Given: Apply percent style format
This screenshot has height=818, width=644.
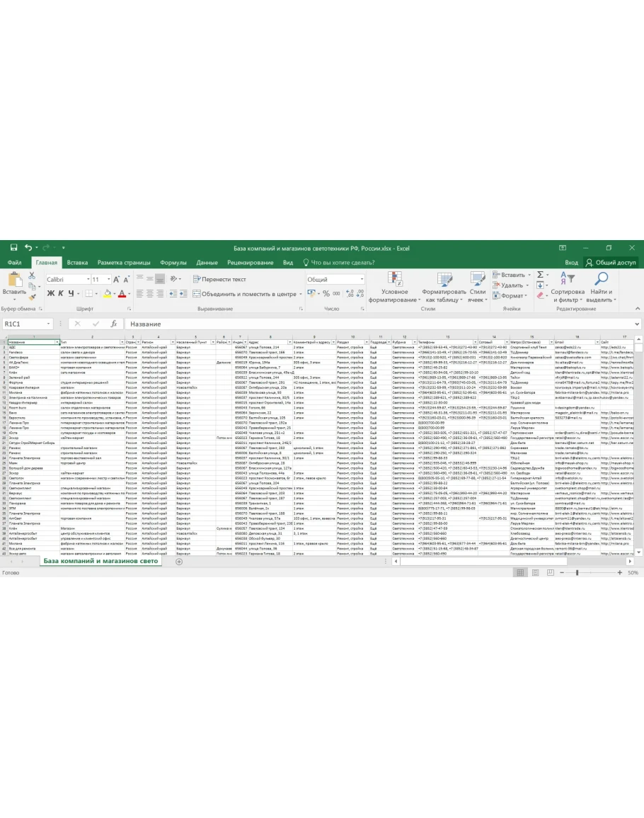Looking at the screenshot, I should 326,294.
